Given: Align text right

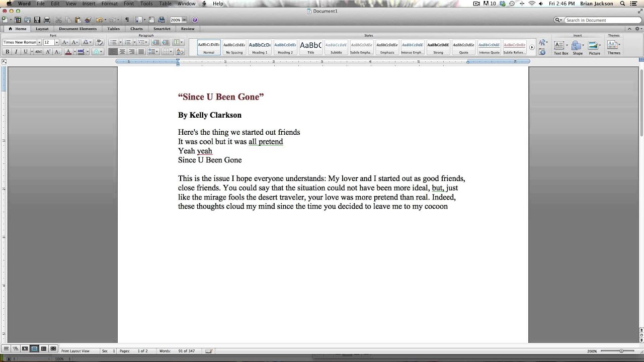Looking at the screenshot, I should pyautogui.click(x=132, y=51).
